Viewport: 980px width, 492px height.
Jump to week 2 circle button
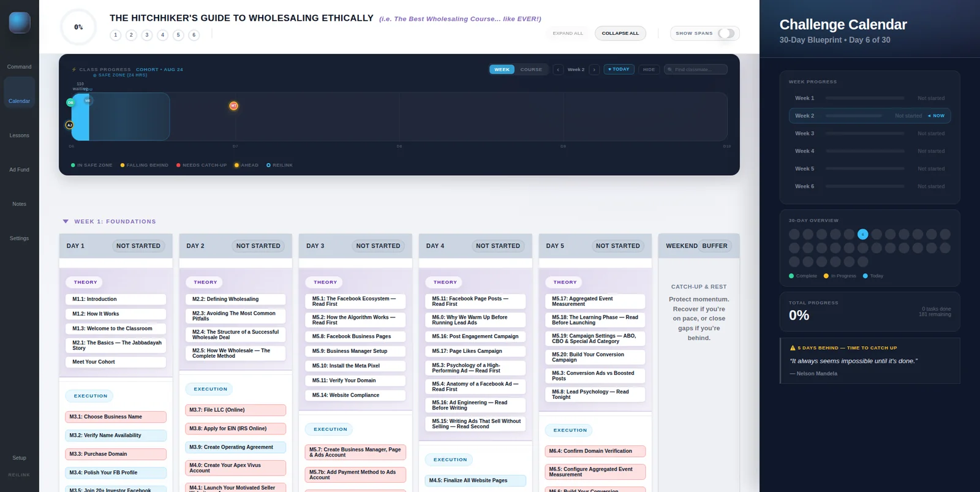point(131,35)
